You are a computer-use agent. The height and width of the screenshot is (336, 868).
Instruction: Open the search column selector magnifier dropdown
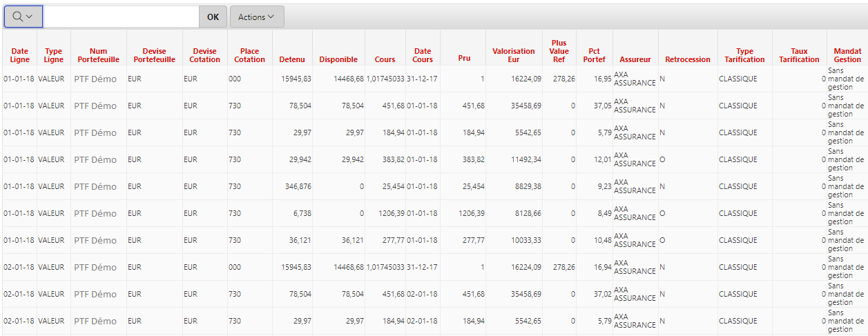tap(23, 17)
